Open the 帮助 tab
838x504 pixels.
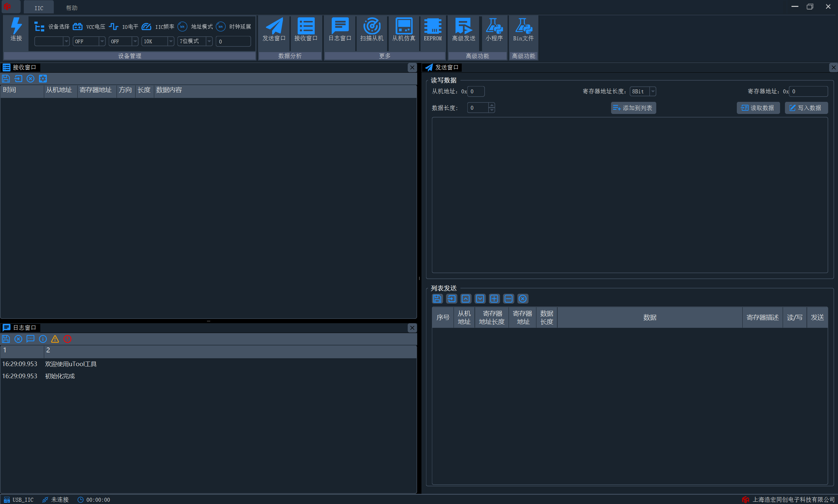point(72,8)
